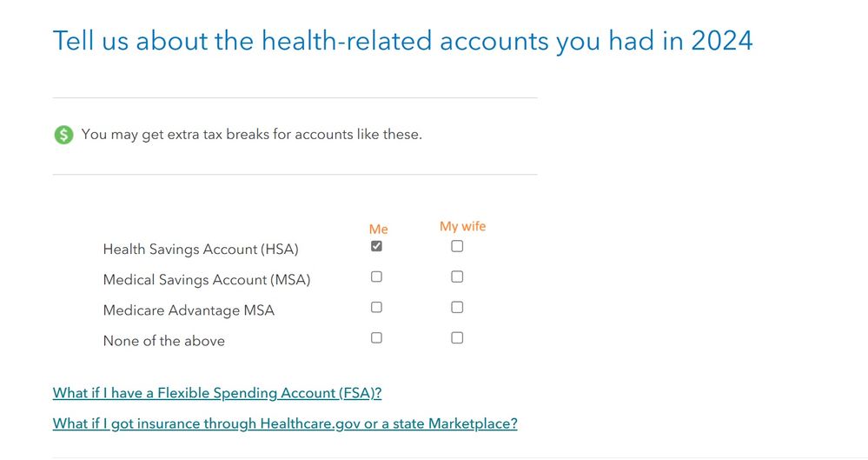This screenshot has height=460, width=868.
Task: Click the Me column header
Action: [379, 229]
